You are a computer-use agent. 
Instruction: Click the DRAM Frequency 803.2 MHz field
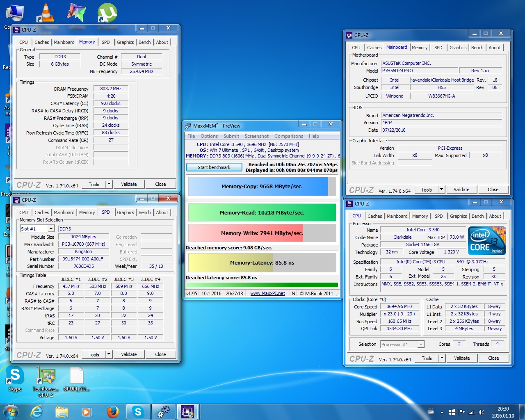tap(111, 89)
